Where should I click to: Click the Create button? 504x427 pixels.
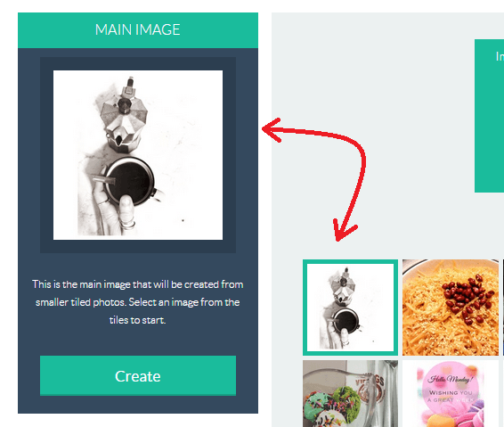tap(138, 375)
